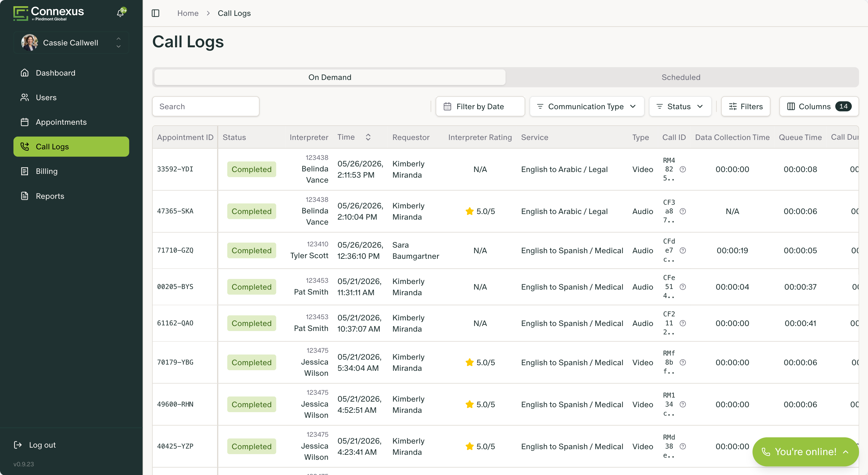Screen dimensions: 868x475
Task: Click Call ID info icon for 33592-YDI
Action: 683,169
